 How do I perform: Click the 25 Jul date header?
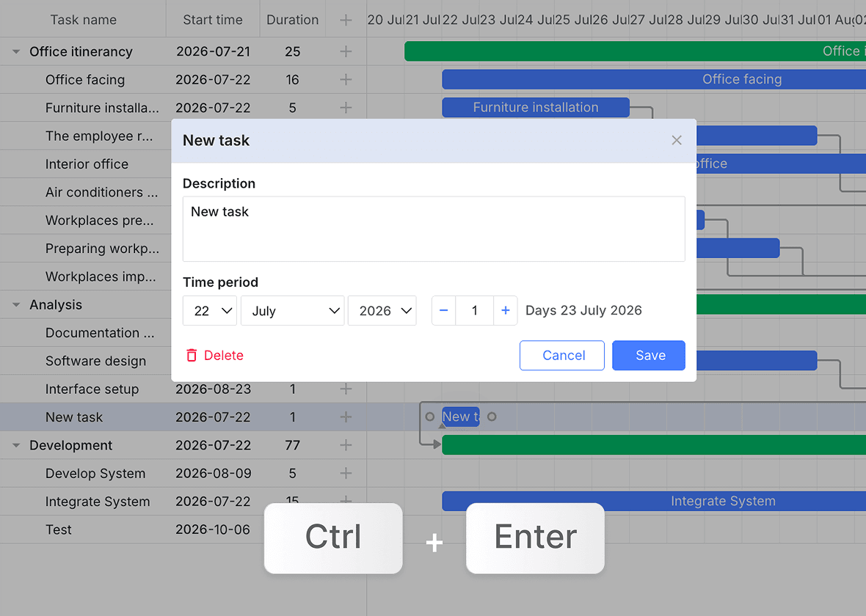pos(572,20)
